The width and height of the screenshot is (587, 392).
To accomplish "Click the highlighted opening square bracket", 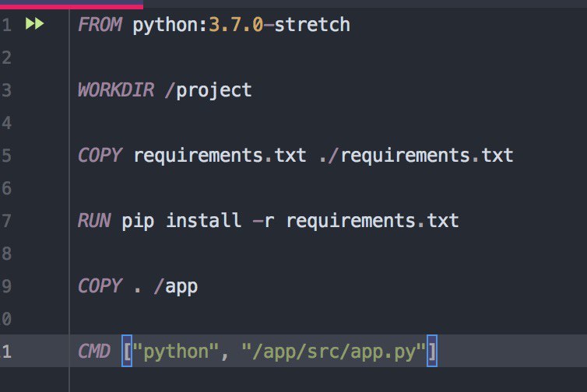I will click(127, 352).
